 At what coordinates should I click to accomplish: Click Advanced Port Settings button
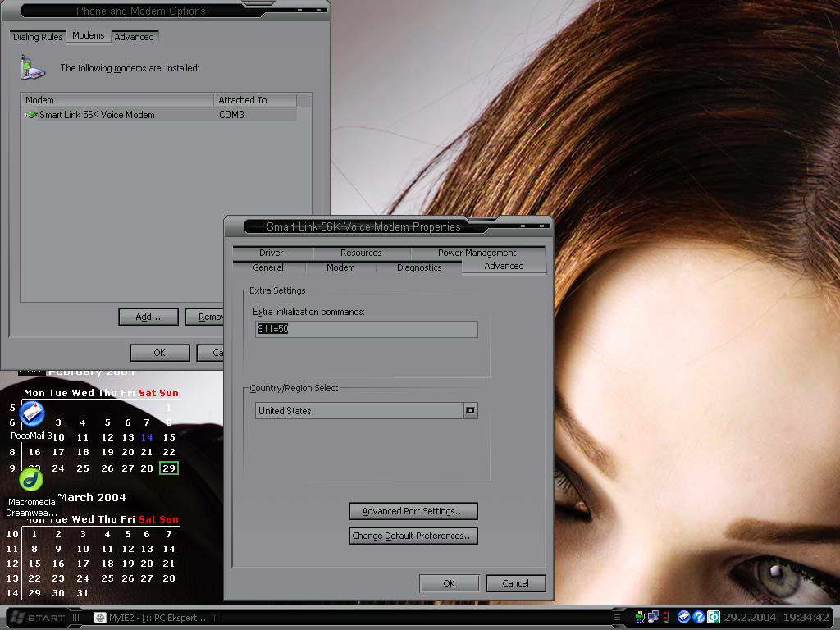point(413,511)
